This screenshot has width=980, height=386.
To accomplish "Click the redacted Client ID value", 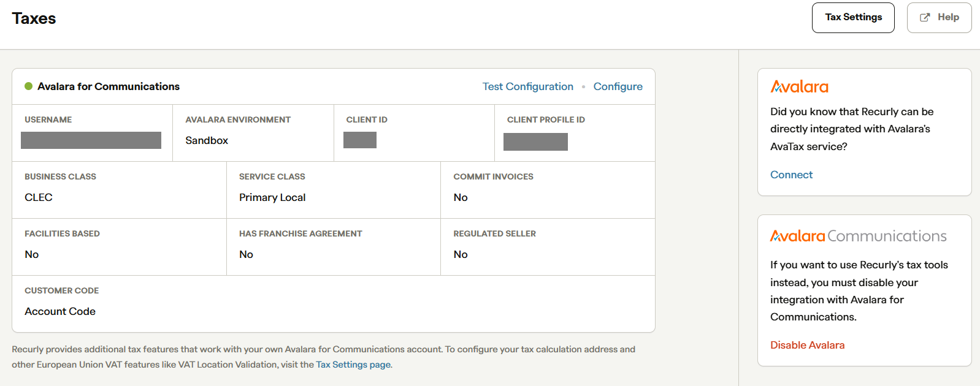I will click(x=360, y=140).
